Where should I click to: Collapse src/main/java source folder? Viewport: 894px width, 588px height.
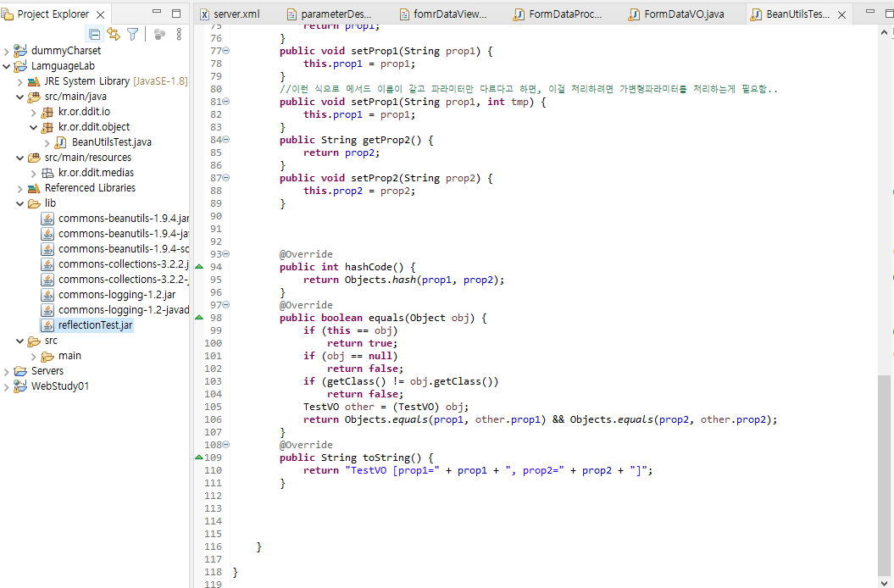click(x=20, y=97)
